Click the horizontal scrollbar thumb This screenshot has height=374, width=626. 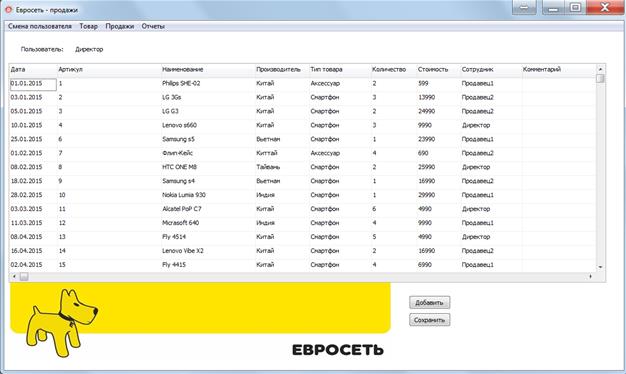[x=24, y=276]
